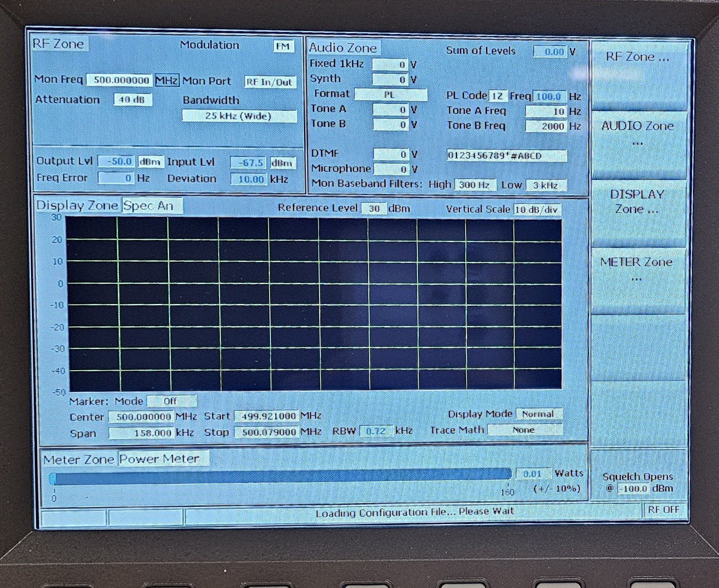
Task: Edit the DTMF voltage field
Action: point(391,154)
